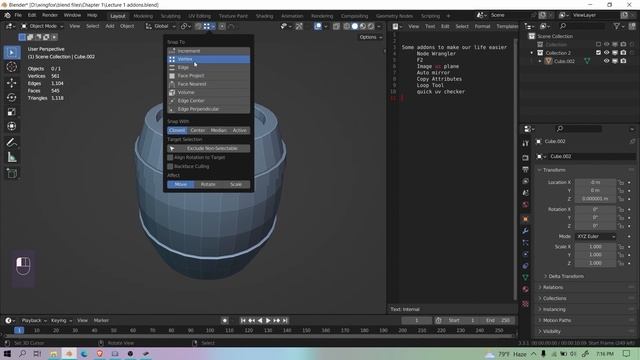Activate the 3D Cursor tool

(11, 67)
